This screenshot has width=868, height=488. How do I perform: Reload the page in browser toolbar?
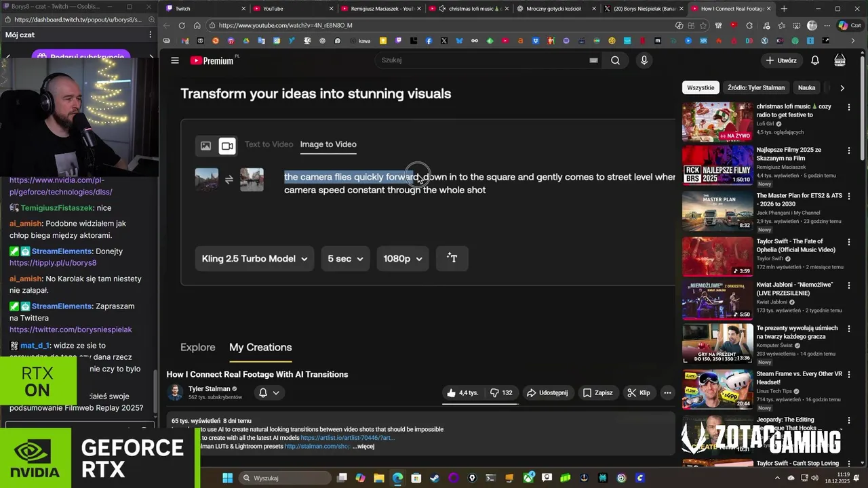[x=182, y=25]
